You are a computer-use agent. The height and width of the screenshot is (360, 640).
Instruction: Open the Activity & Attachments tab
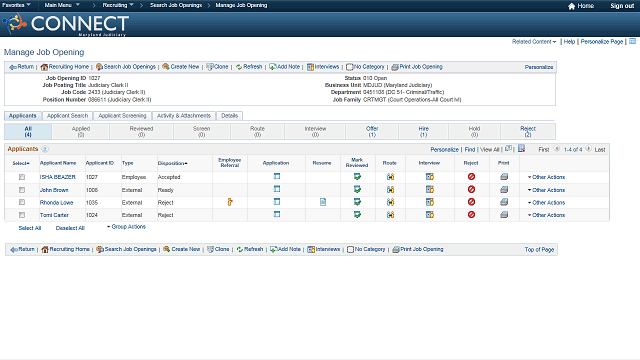click(184, 116)
